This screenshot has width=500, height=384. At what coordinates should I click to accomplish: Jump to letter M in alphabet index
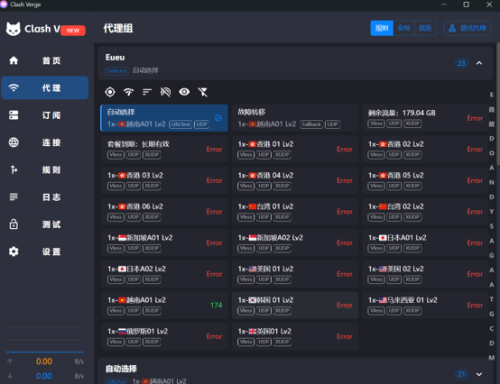[x=491, y=358]
